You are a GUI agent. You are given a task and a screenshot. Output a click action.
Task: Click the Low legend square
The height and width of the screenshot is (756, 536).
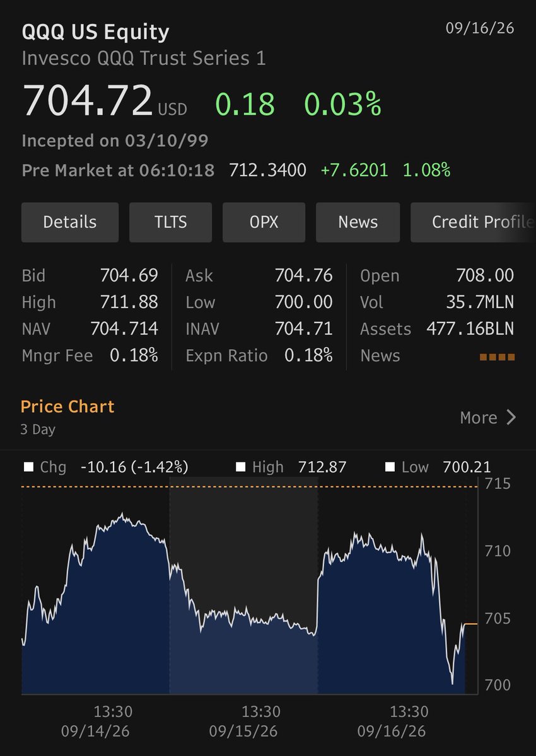tap(389, 467)
